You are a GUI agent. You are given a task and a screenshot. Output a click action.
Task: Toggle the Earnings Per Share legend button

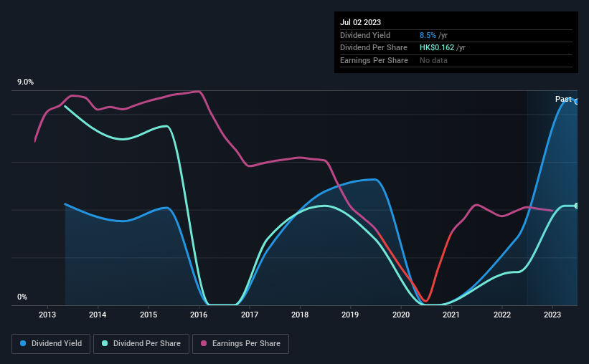240,344
